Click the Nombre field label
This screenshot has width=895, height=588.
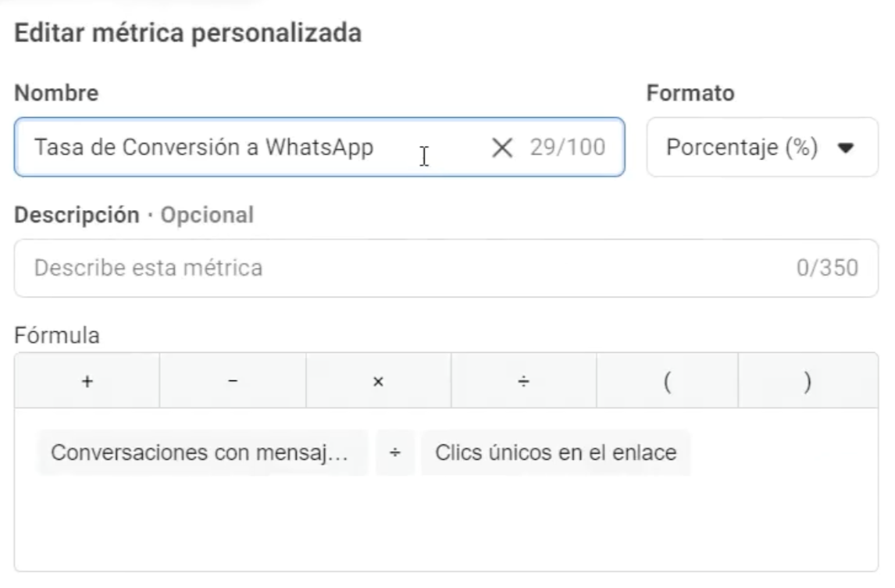tap(57, 94)
